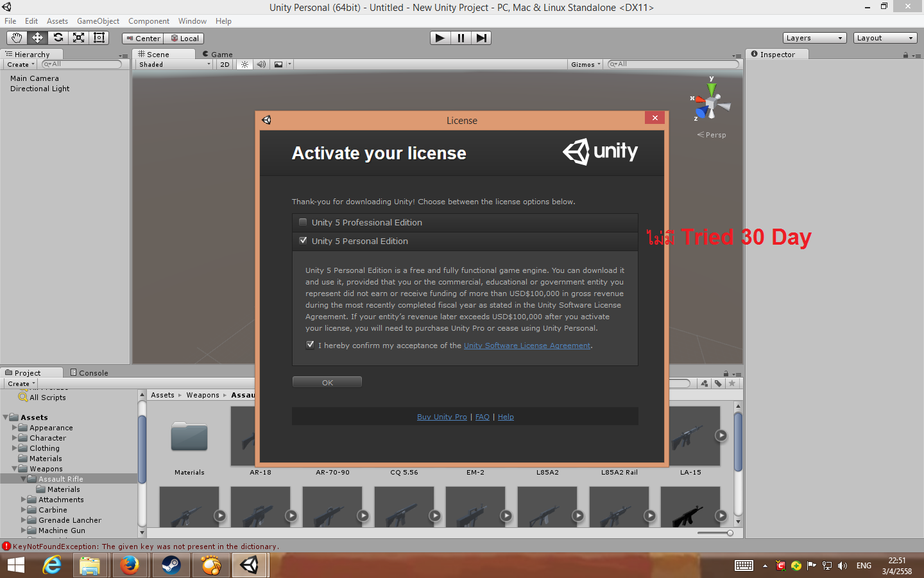Click the Scene view search field
This screenshot has height=578, width=924.
[x=673, y=64]
